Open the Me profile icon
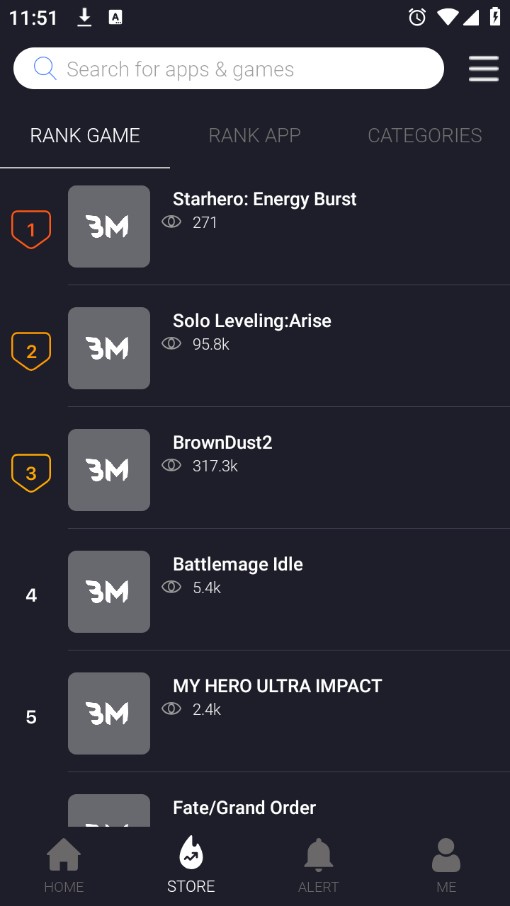 click(446, 855)
